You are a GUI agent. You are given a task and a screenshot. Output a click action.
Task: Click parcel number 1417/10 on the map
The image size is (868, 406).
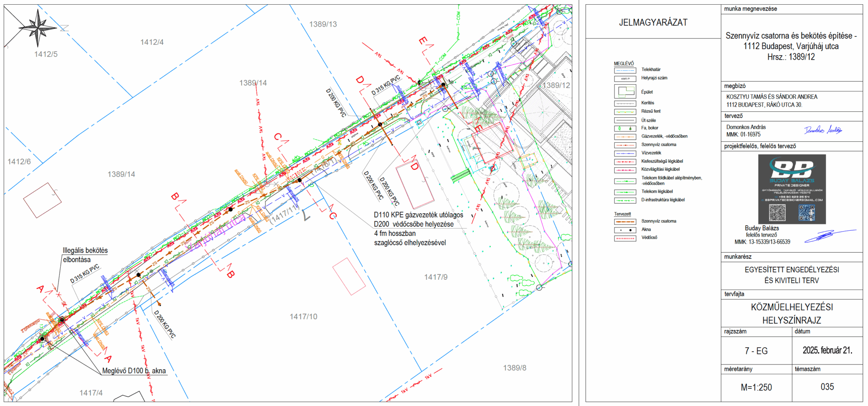[x=303, y=317]
